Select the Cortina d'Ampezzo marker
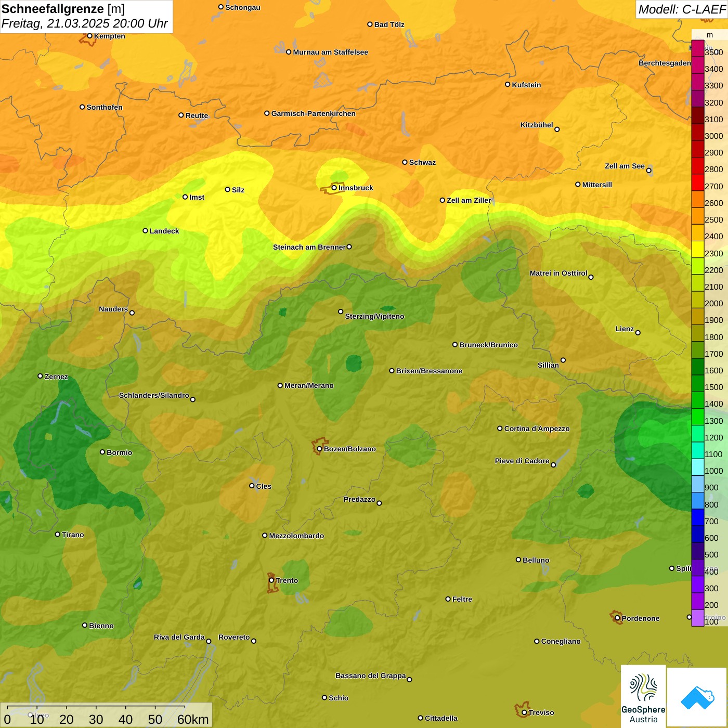This screenshot has height=728, width=728. (500, 428)
